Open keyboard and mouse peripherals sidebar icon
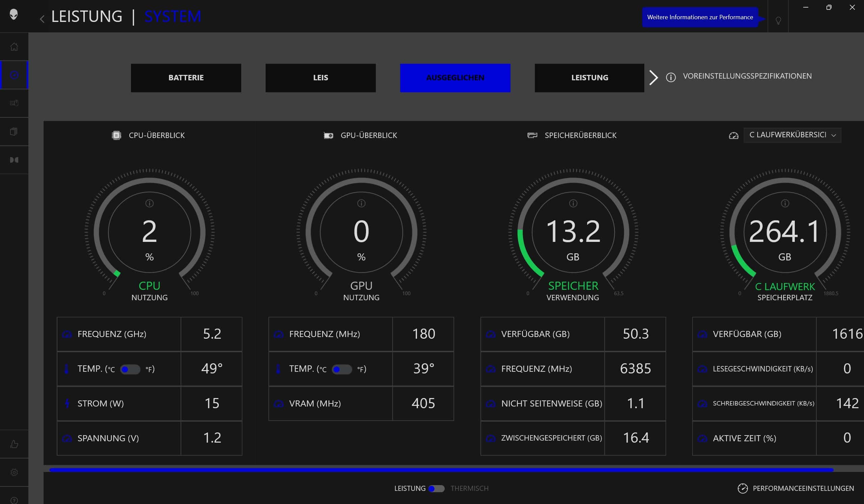Viewport: 864px width, 504px height. (x=14, y=103)
